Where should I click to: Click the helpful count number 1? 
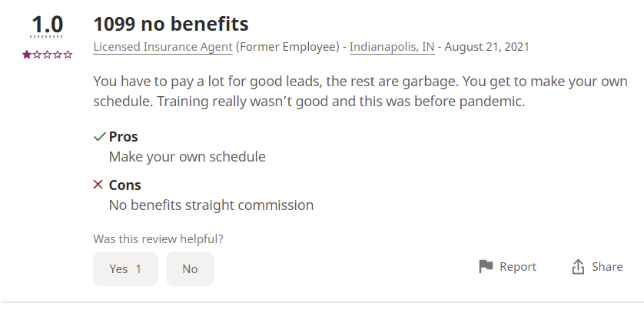(x=139, y=268)
